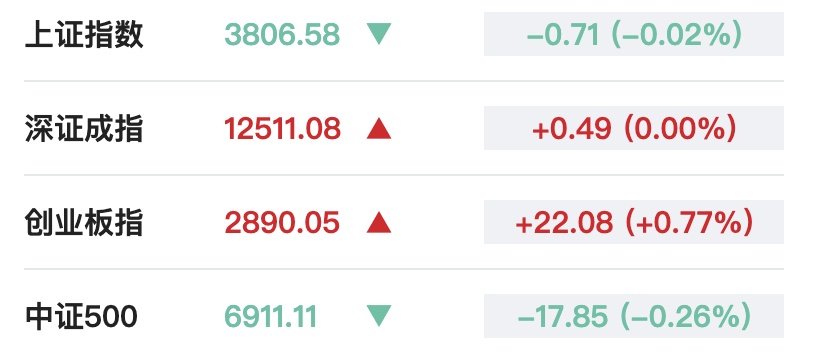Open the 创业板指 index name

coord(84,223)
